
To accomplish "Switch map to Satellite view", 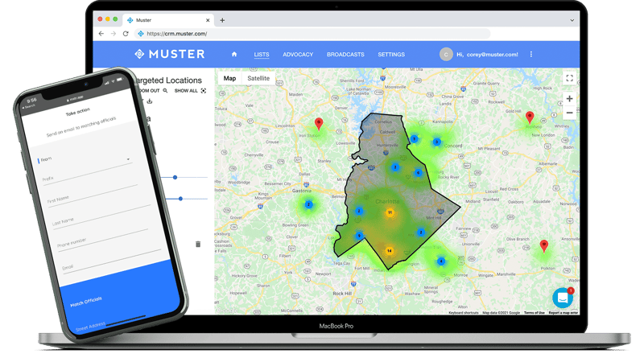I will point(258,78).
